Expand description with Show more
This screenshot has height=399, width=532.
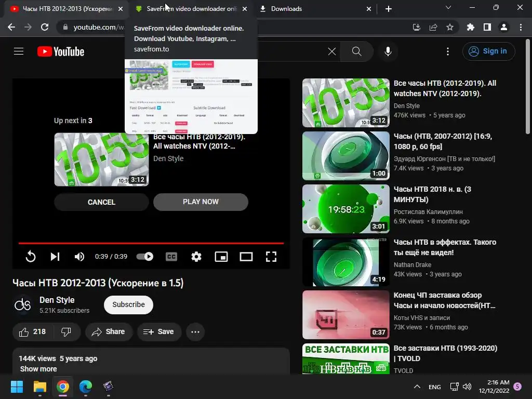38,369
